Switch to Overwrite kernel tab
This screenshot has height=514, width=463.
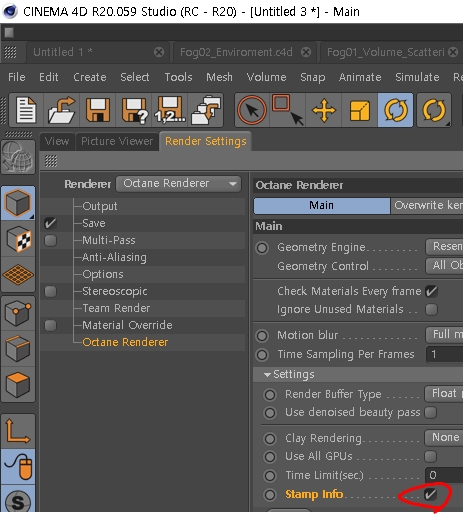(x=428, y=206)
